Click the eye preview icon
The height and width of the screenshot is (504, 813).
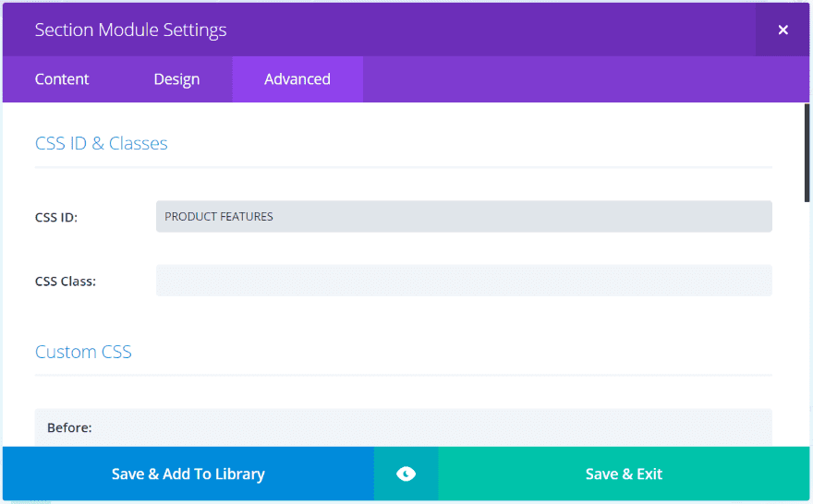(x=406, y=474)
